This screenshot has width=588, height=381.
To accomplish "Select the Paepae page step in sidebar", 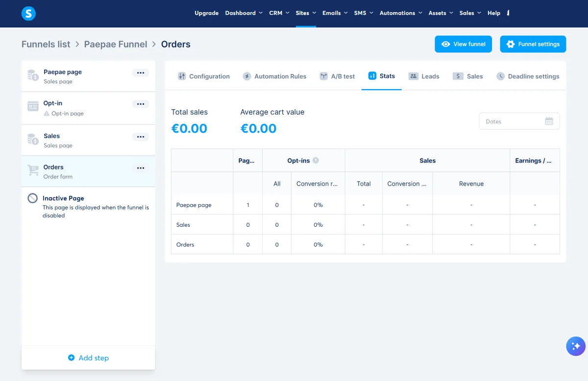I will point(88,76).
